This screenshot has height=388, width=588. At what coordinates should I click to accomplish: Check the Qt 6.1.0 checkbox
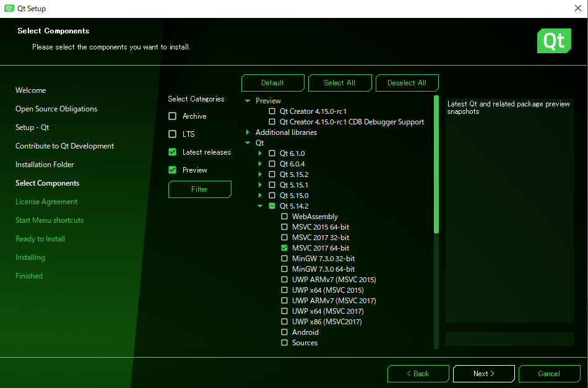272,153
